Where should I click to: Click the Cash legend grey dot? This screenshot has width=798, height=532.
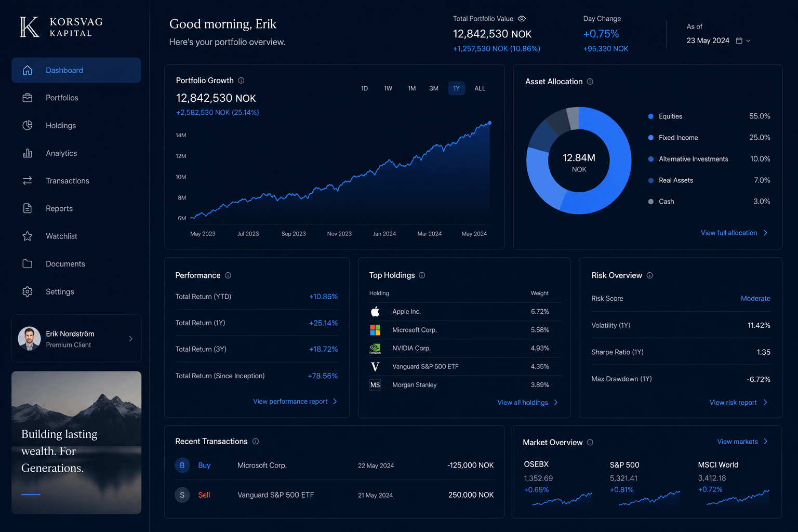coord(650,202)
